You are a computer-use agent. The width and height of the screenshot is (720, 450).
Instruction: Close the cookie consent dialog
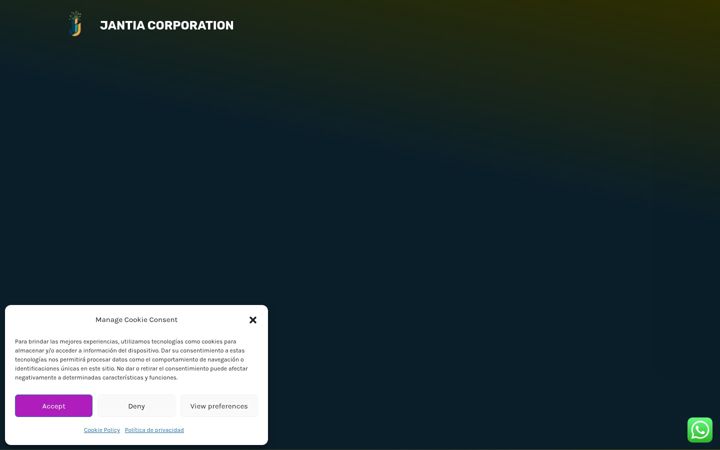tap(253, 320)
